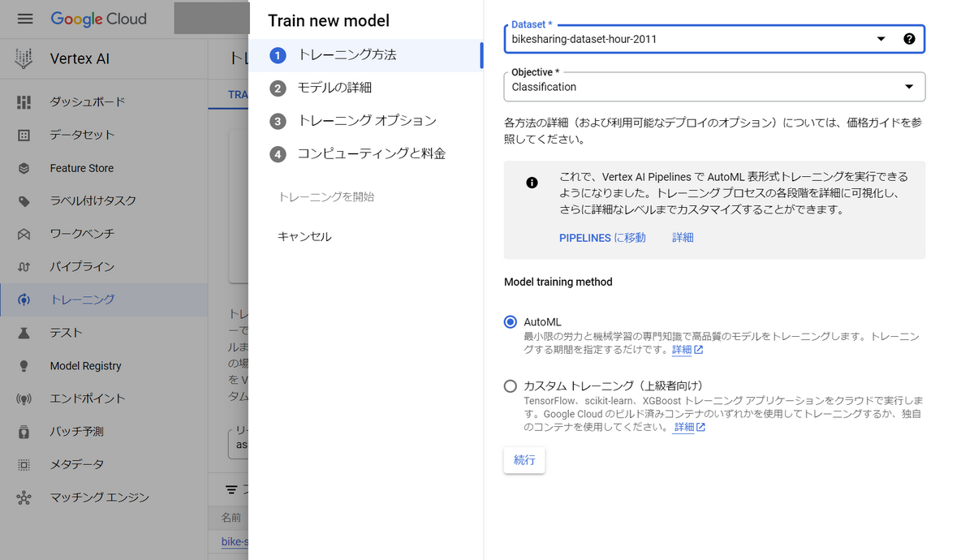Go to step 1 トレーニング方法
974x560 pixels.
tap(366, 55)
